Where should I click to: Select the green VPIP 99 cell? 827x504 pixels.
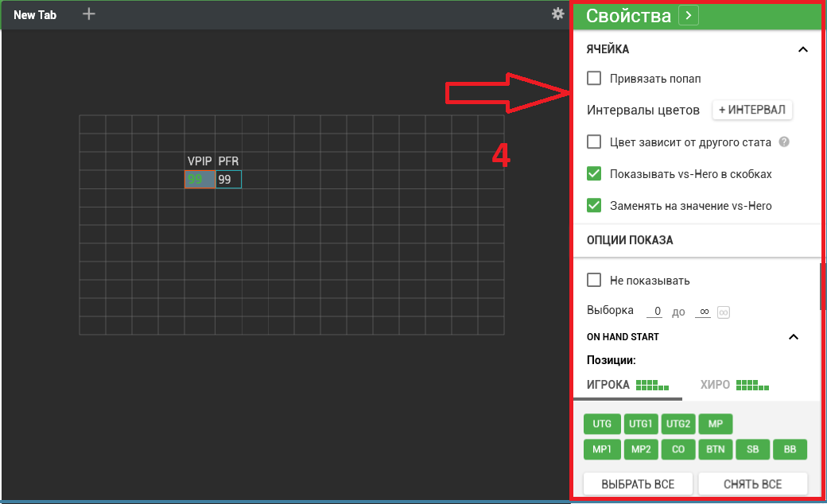pyautogui.click(x=200, y=180)
